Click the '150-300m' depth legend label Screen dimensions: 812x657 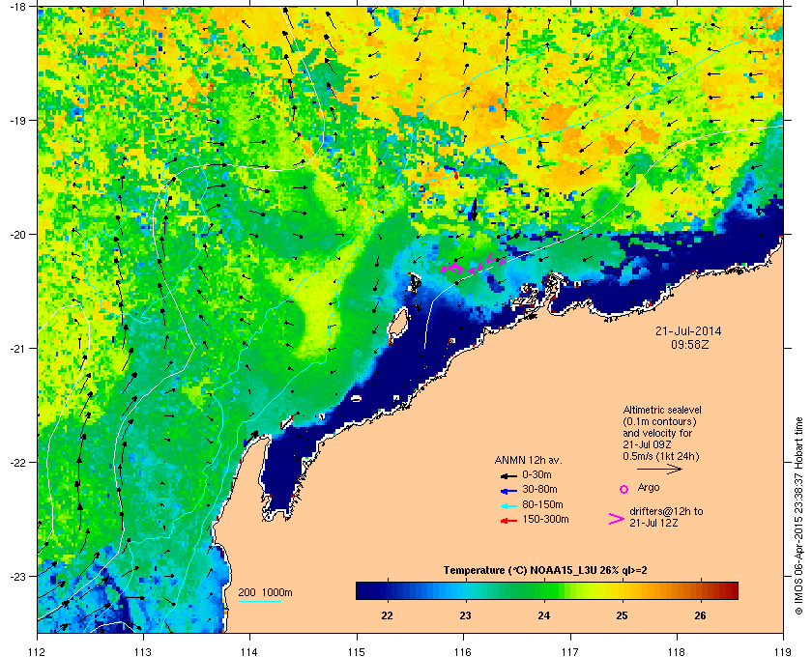545,519
